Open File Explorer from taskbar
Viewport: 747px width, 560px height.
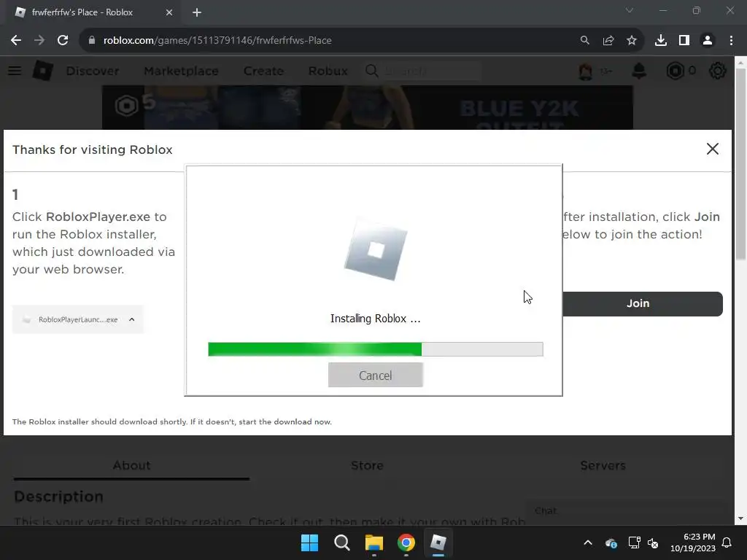(374, 542)
